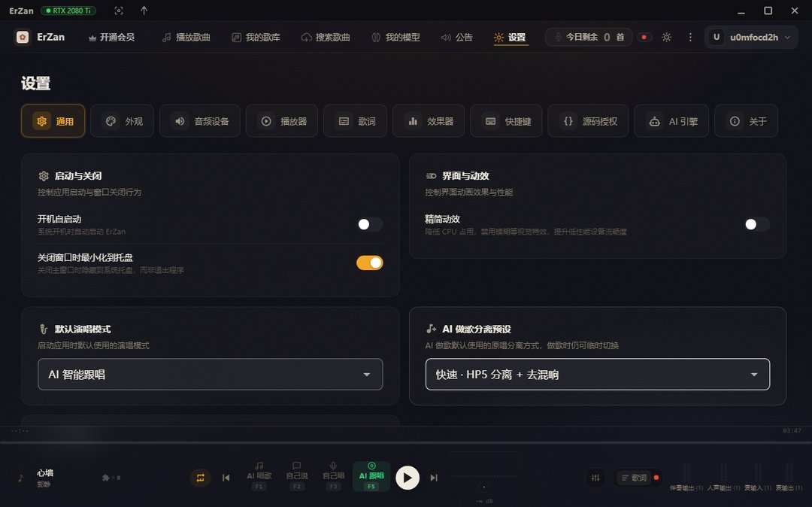This screenshot has height=507, width=812.
Task: Click the music note cover thumbnail
Action: click(x=21, y=478)
